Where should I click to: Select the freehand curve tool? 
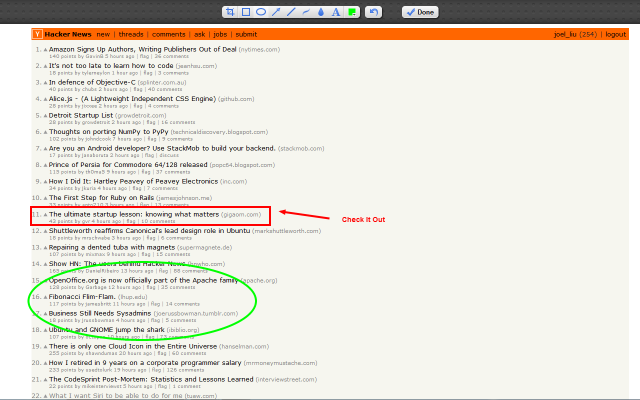(x=306, y=12)
